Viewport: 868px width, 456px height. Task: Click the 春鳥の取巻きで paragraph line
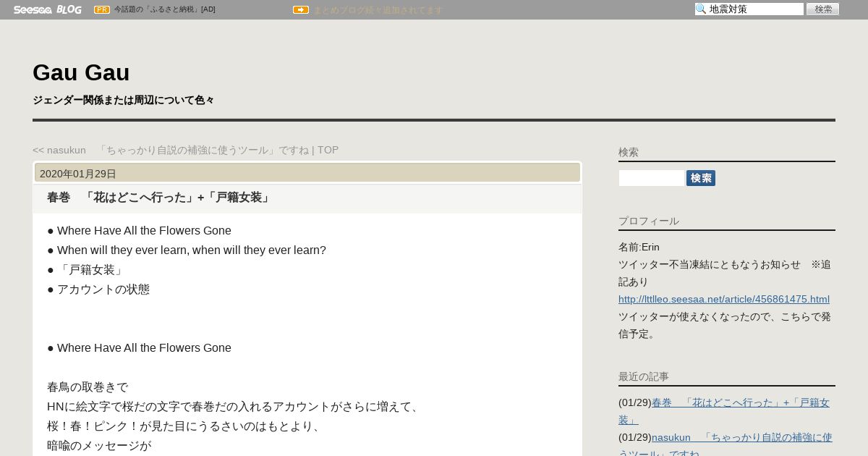[x=88, y=387]
